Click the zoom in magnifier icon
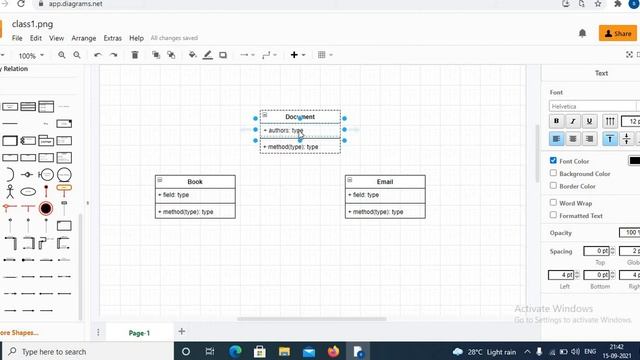This screenshot has height=360, width=640. [62, 55]
